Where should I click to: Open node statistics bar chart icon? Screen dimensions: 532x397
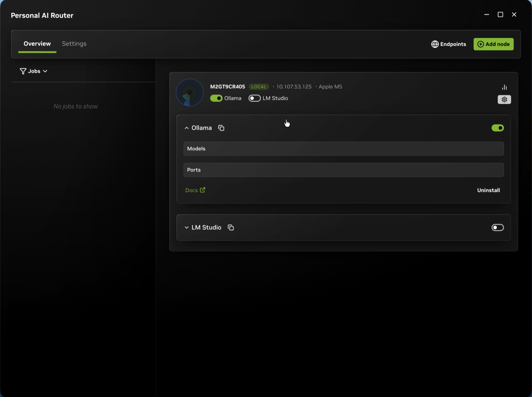tap(504, 87)
